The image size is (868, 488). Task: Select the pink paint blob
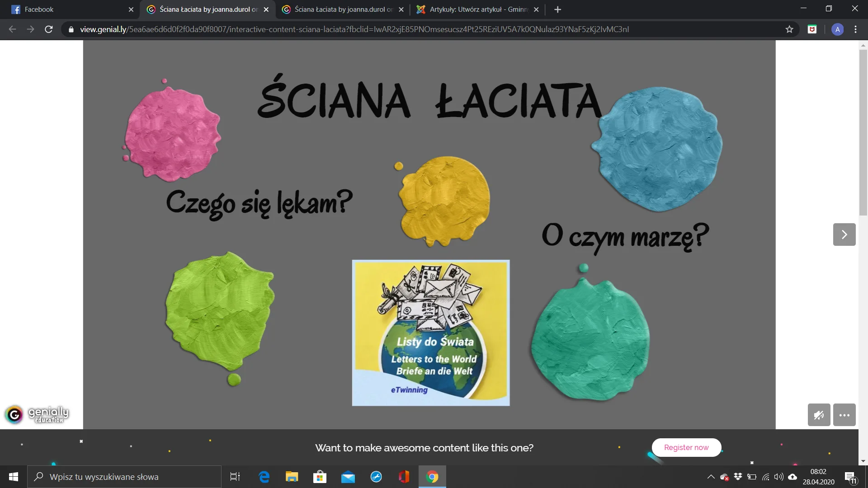(x=171, y=131)
